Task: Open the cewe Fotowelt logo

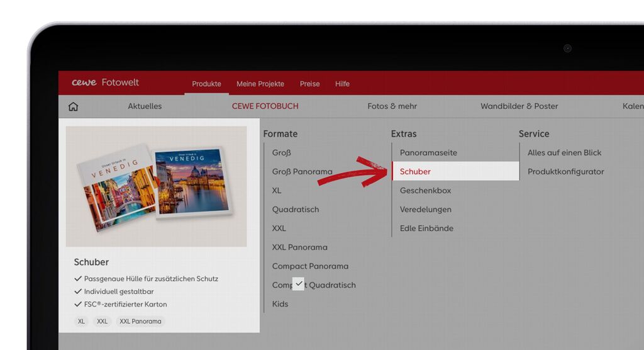Action: (x=105, y=82)
